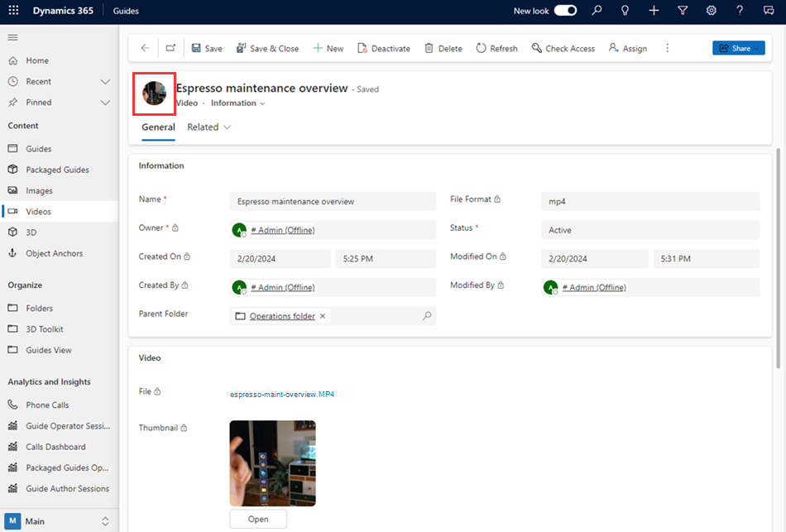
Task: Collapse the left navigation sidebar
Action: click(x=12, y=36)
